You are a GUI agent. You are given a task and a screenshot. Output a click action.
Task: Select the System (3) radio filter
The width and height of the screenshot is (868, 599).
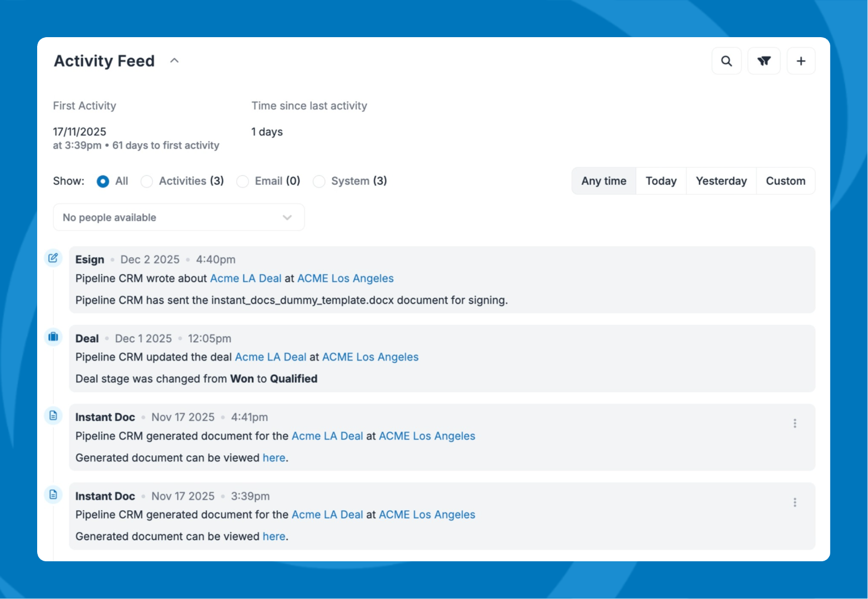pos(319,181)
